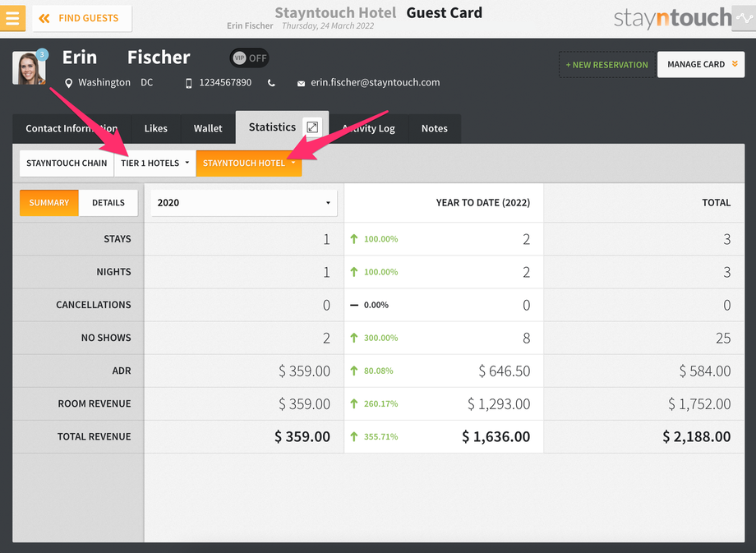Viewport: 756px width, 553px height.
Task: Click the green up arrow in Nights row
Action: point(354,272)
